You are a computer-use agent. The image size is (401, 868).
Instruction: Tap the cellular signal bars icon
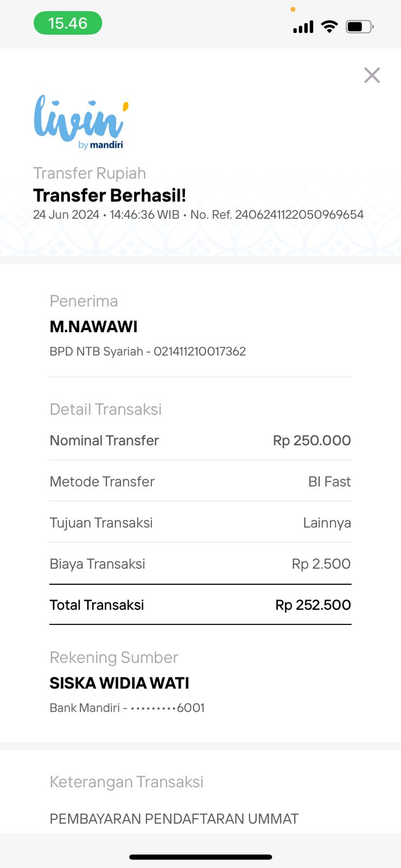pyautogui.click(x=303, y=27)
